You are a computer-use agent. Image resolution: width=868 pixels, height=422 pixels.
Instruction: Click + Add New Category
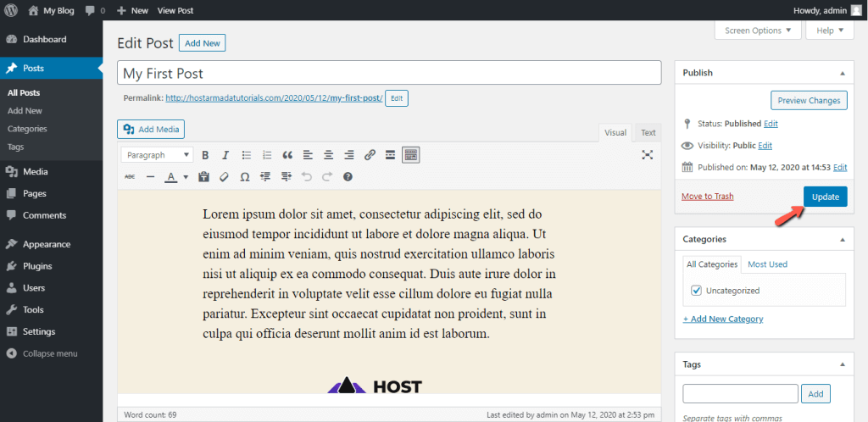[723, 319]
